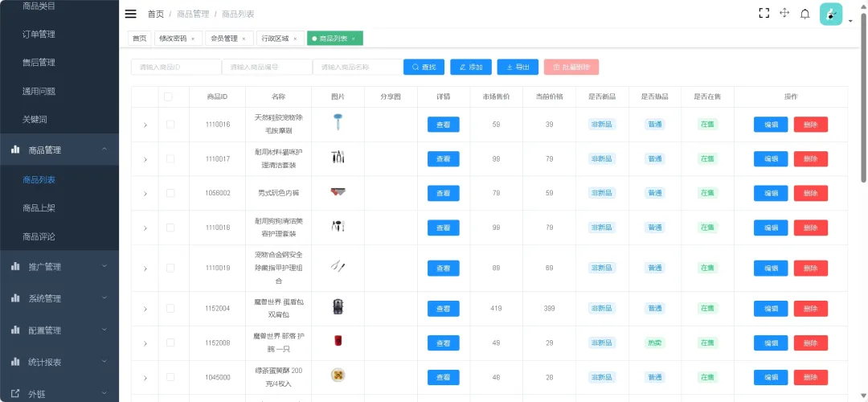Image resolution: width=868 pixels, height=402 pixels.
Task: Click the 添加 add product button
Action: tap(470, 67)
